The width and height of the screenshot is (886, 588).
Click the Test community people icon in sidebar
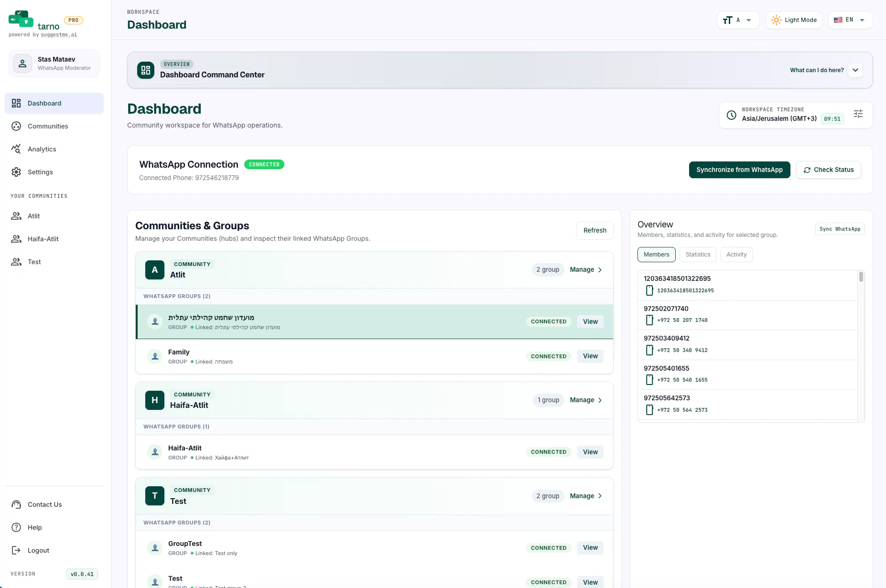[x=16, y=262]
